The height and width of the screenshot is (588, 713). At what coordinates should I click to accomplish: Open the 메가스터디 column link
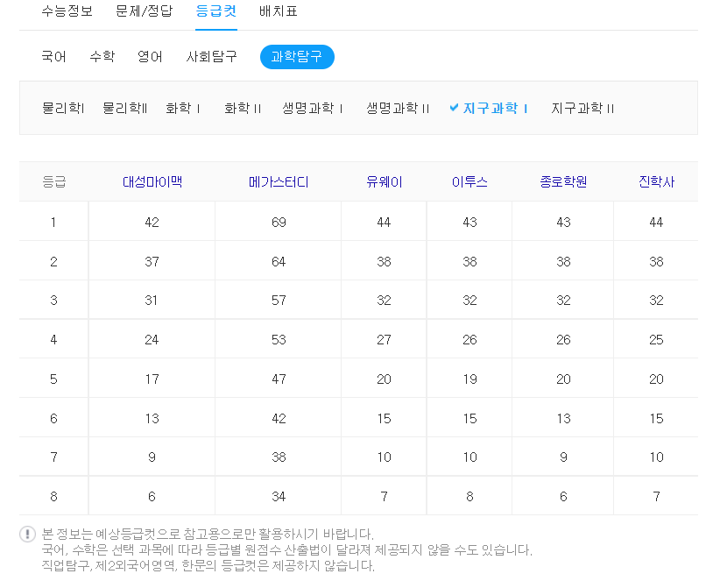click(x=279, y=182)
